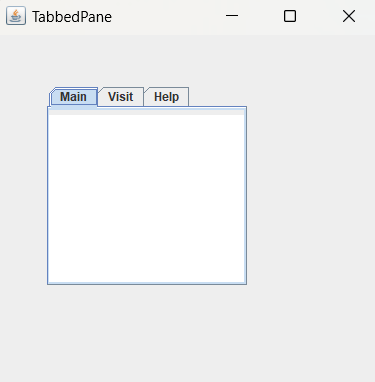Switch to the Visit tab
The height and width of the screenshot is (382, 375).
(x=121, y=97)
